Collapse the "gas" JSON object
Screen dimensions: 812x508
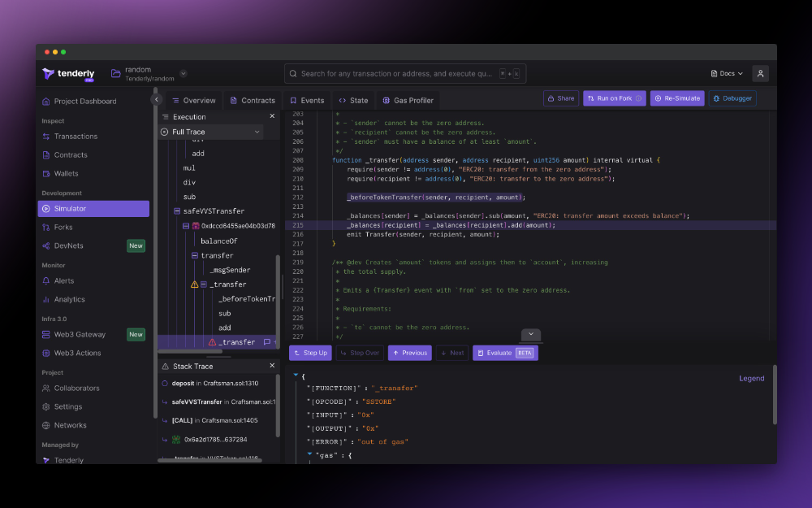pyautogui.click(x=309, y=454)
